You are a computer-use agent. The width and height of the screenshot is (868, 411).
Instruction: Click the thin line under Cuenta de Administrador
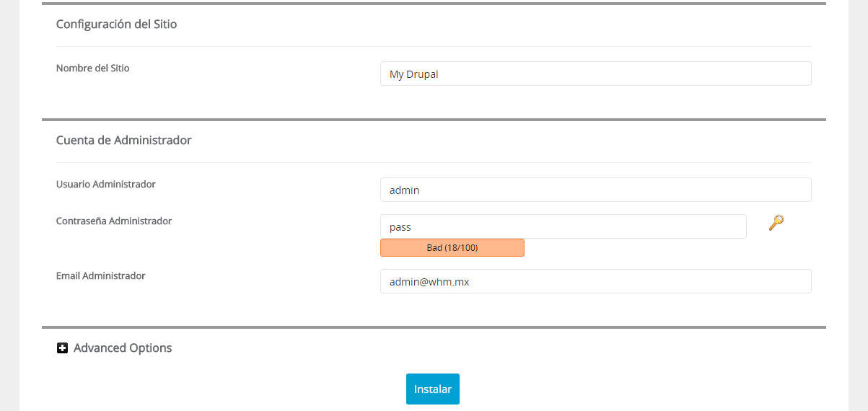(434, 163)
